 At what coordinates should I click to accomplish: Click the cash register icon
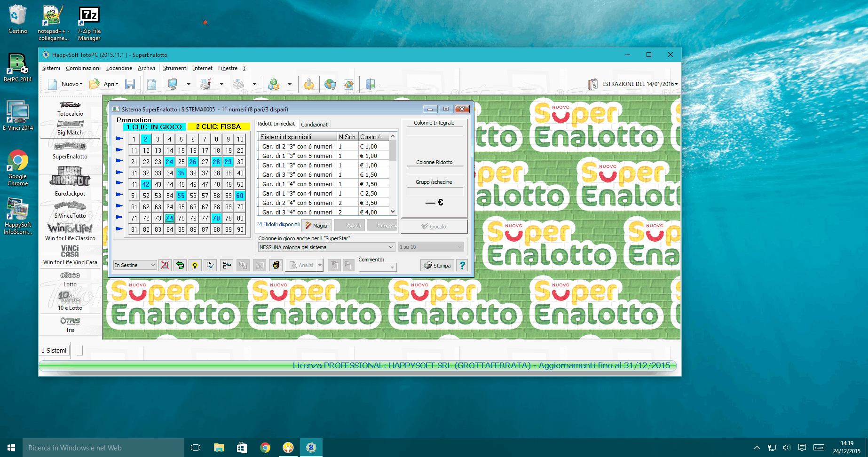pyautogui.click(x=238, y=84)
